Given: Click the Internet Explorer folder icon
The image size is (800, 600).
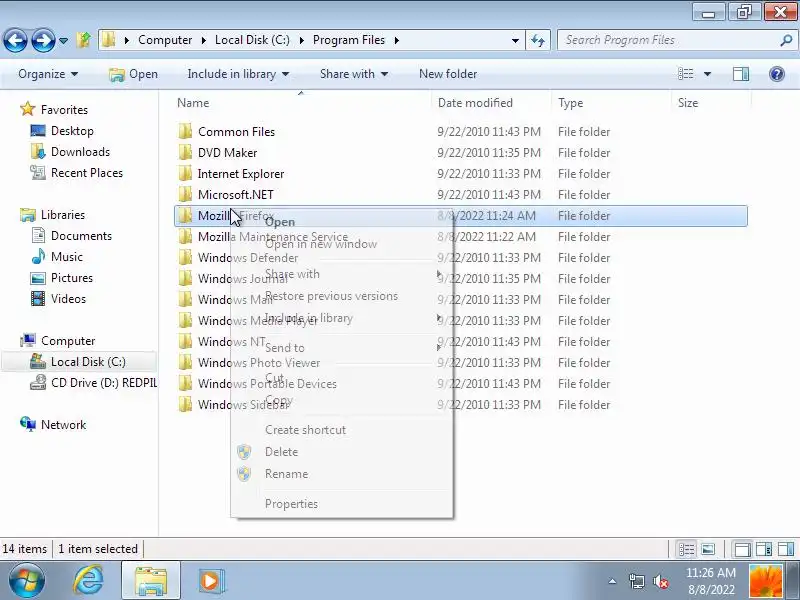Looking at the screenshot, I should (185, 173).
